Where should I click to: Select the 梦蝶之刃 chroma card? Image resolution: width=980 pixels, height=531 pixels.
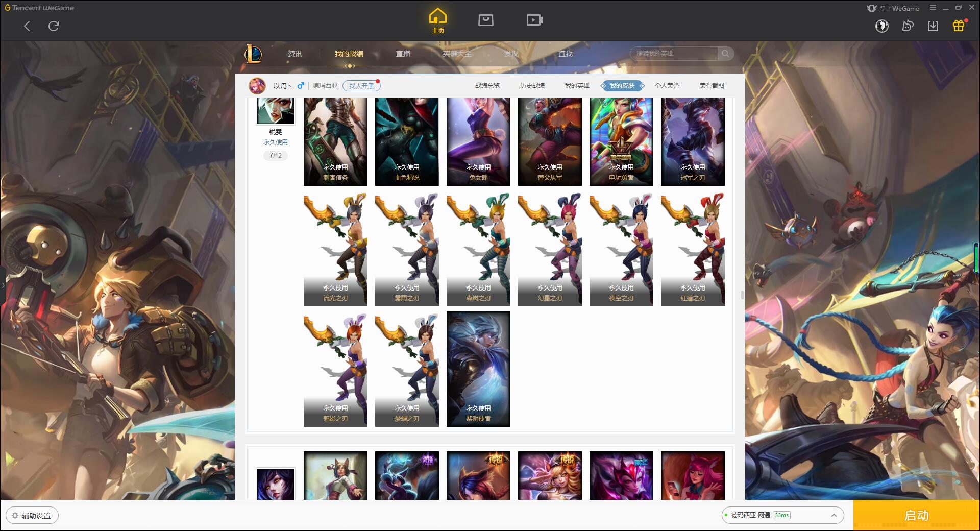pos(407,369)
